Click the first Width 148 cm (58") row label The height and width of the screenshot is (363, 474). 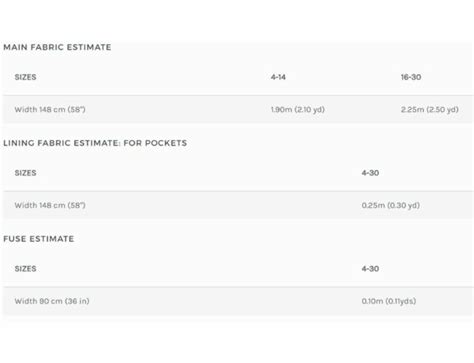[x=50, y=109]
